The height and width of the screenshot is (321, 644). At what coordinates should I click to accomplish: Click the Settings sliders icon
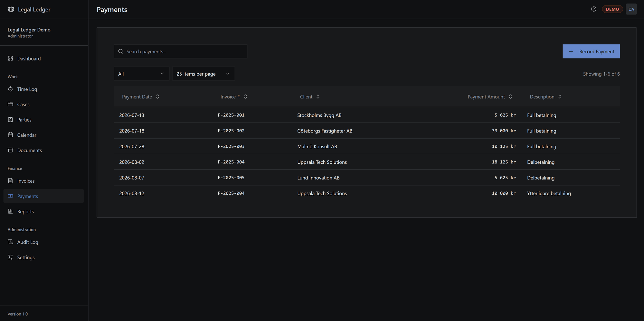[x=10, y=257]
